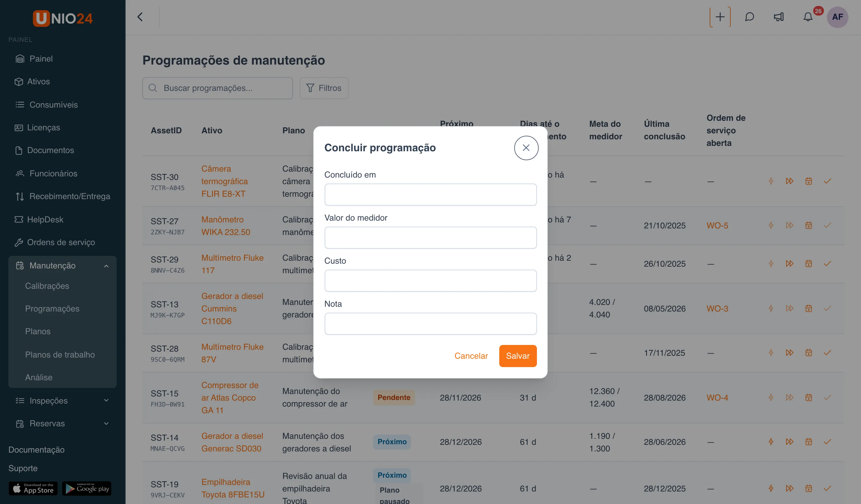
Task: Click Cancelar in the dialog
Action: pos(471,356)
